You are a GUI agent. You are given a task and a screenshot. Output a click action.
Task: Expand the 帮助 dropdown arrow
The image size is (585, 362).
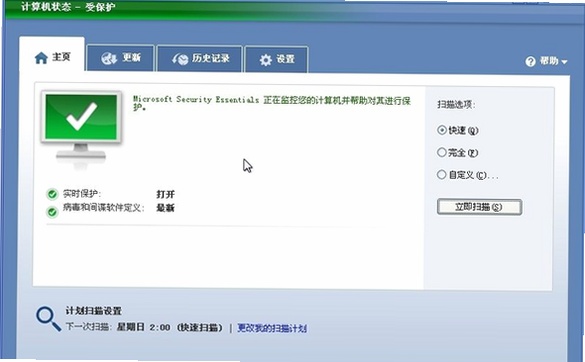click(x=564, y=62)
